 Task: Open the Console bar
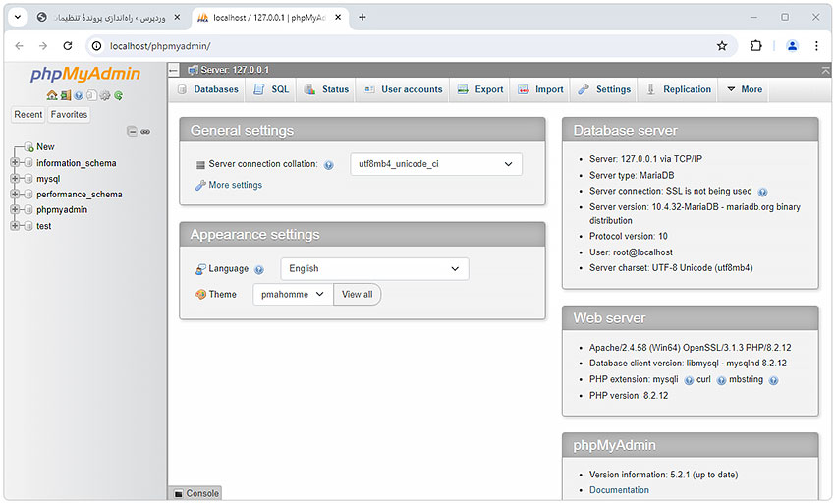(x=195, y=494)
